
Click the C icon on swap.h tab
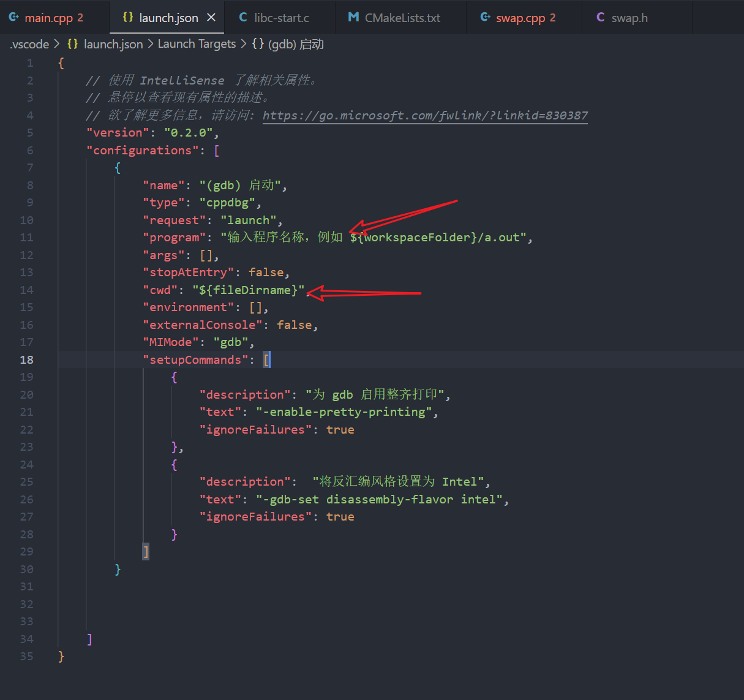(x=600, y=17)
